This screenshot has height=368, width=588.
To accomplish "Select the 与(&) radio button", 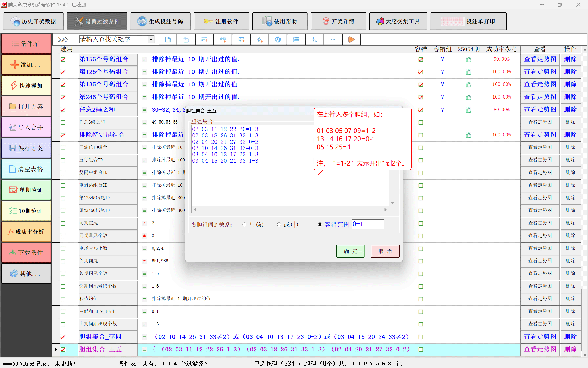I will coord(244,224).
